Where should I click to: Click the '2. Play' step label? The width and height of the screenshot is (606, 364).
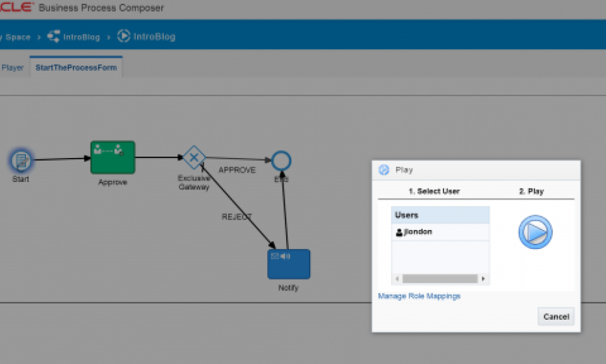pos(531,191)
